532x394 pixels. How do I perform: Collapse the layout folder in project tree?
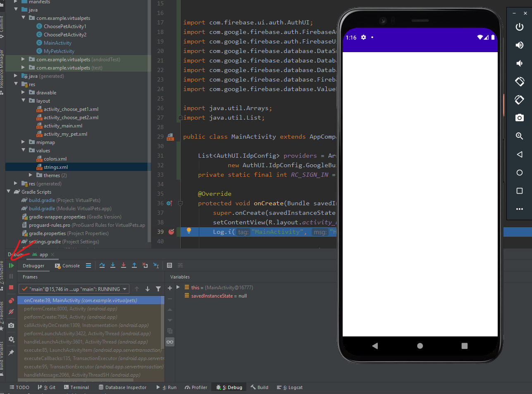25,101
